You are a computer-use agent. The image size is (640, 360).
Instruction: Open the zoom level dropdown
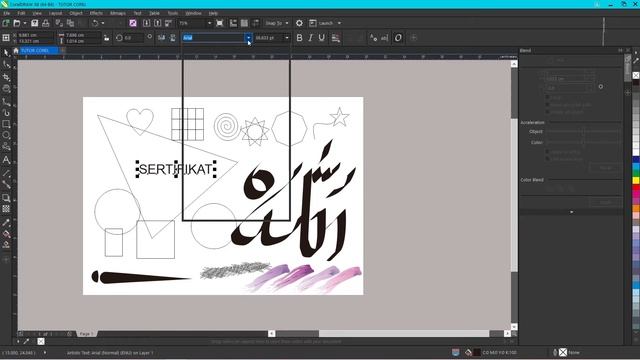(209, 23)
